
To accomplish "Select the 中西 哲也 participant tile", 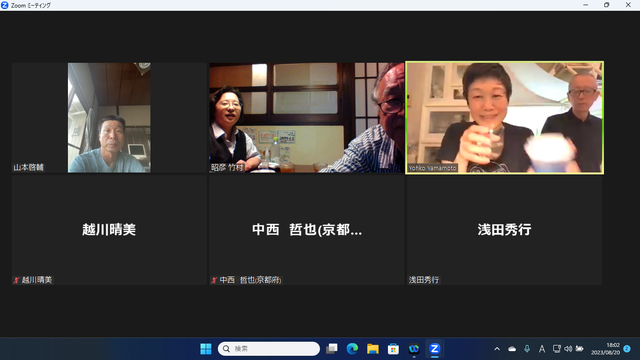I will pyautogui.click(x=307, y=230).
